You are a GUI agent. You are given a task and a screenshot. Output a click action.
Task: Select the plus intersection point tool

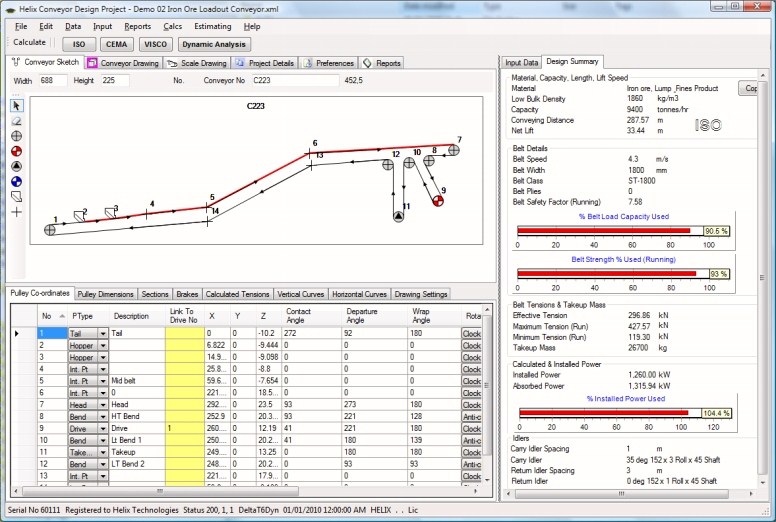point(16,212)
